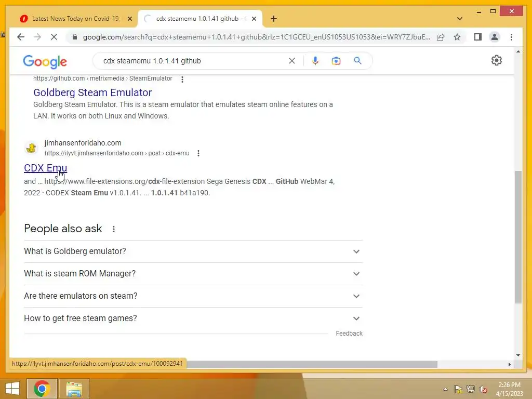The image size is (532, 399).
Task: Show hidden tray icons arrow
Action: [445, 389]
